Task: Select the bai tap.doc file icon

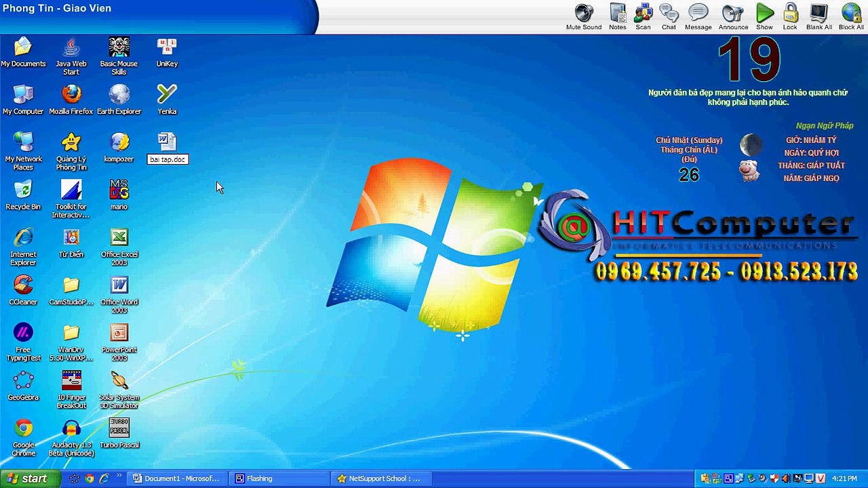Action: tap(167, 148)
